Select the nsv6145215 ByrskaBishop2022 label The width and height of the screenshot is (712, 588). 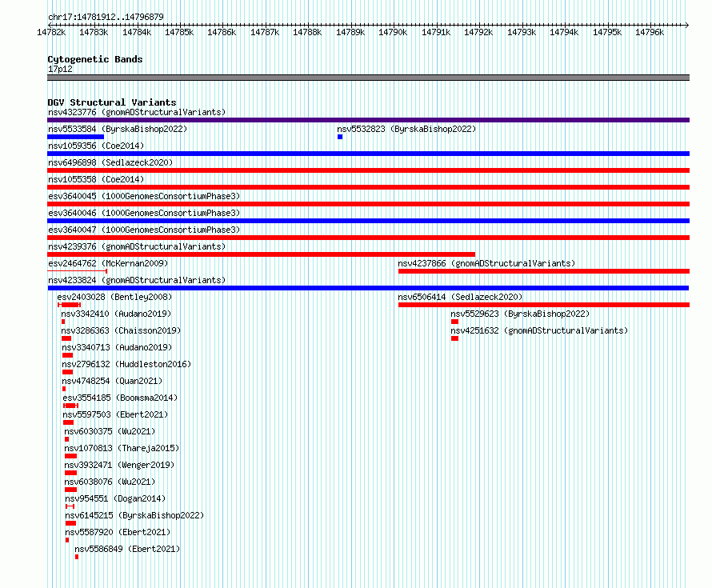coord(134,515)
